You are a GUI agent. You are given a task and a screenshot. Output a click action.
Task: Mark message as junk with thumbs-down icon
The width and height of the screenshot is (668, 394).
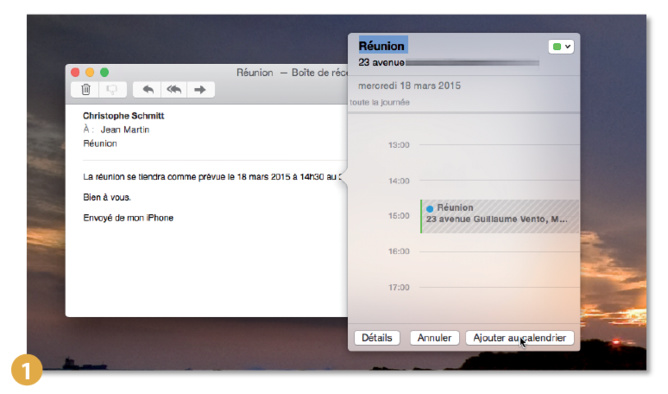coord(112,89)
